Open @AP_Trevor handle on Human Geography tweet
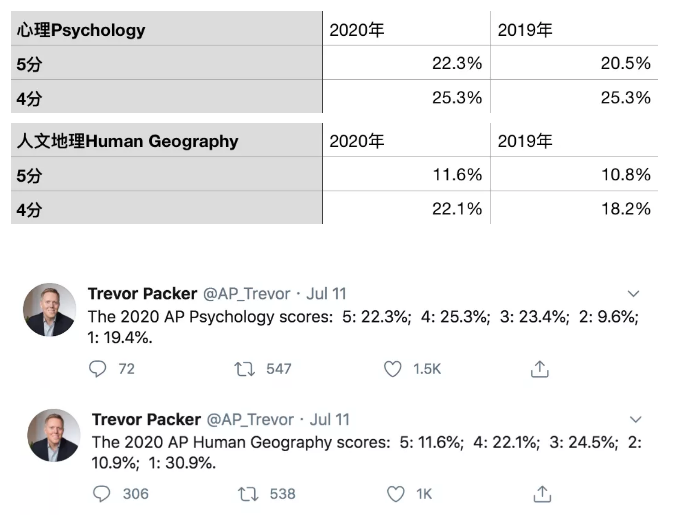Image resolution: width=686 pixels, height=519 pixels. 250,420
